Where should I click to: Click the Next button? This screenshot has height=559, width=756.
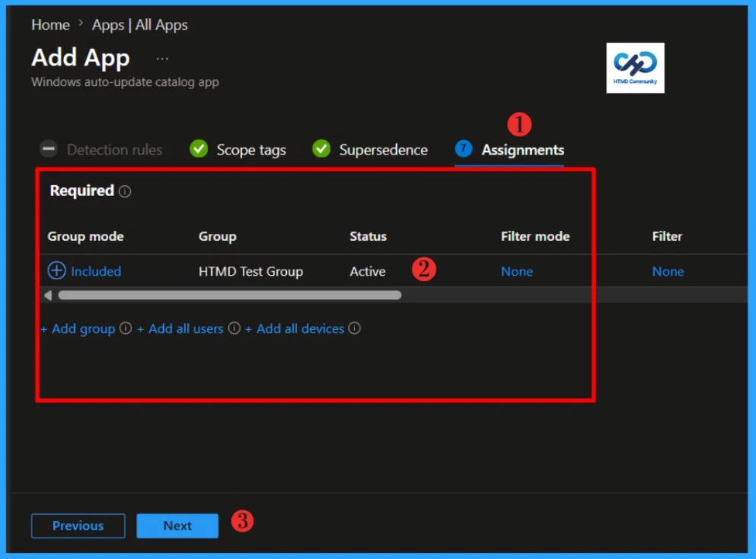pyautogui.click(x=177, y=525)
